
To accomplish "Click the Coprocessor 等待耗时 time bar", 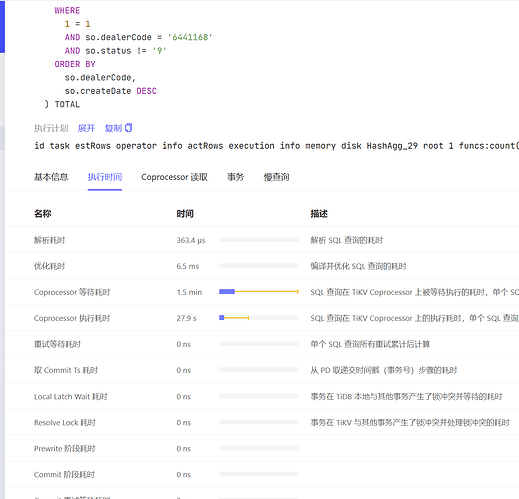I will click(259, 292).
